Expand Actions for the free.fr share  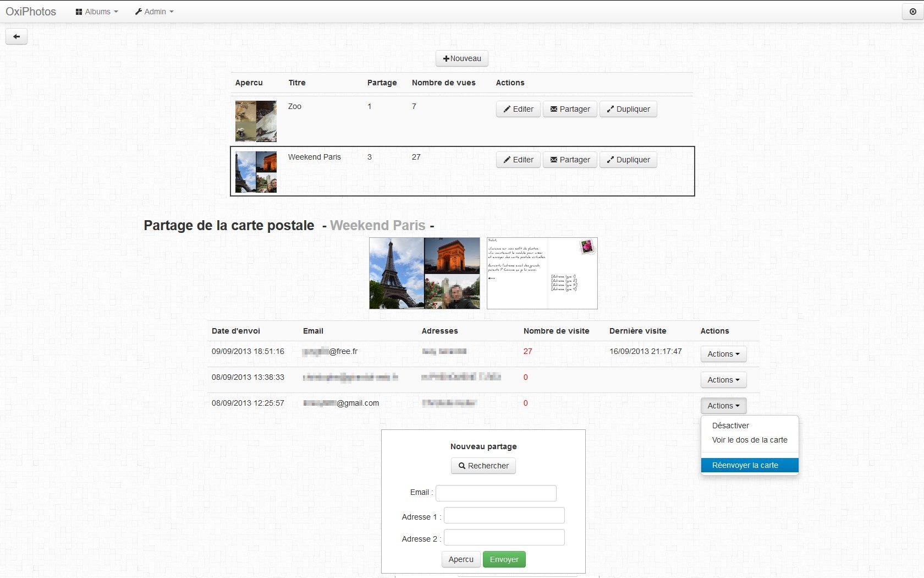click(723, 354)
